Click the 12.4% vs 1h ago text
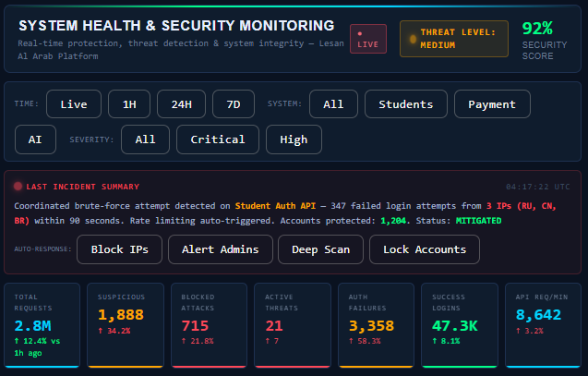Screen dimensions: 588x376 coord(37,346)
